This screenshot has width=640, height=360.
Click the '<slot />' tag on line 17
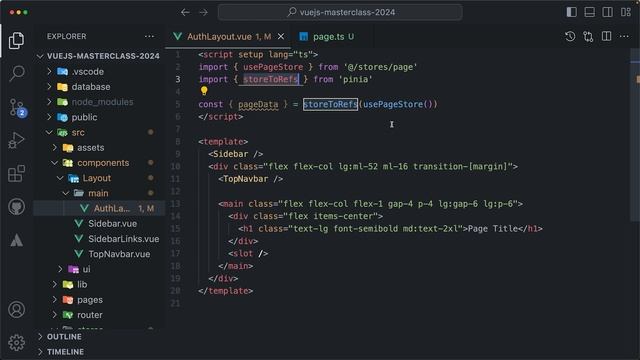[248, 253]
